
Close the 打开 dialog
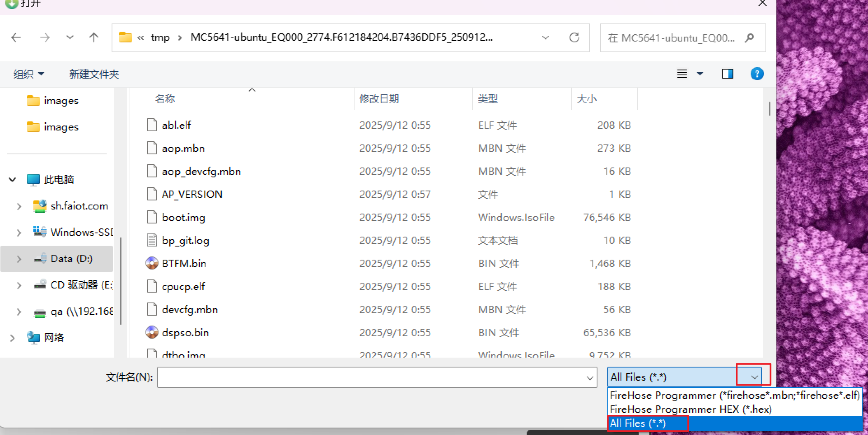pyautogui.click(x=762, y=3)
